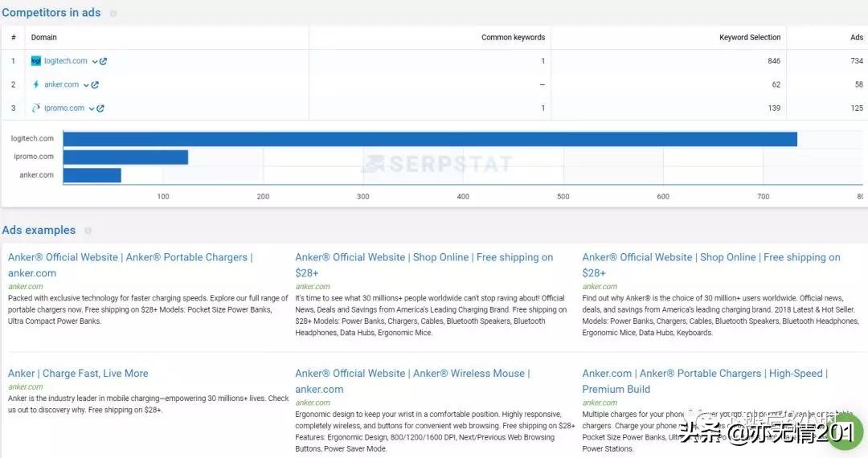This screenshot has width=868, height=458.
Task: Click chart axis tick label 400
Action: pyautogui.click(x=463, y=196)
